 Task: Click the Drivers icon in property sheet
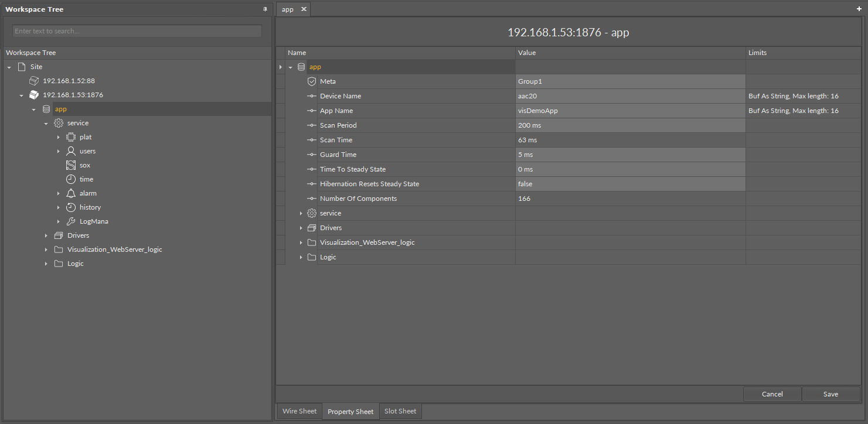pos(312,228)
